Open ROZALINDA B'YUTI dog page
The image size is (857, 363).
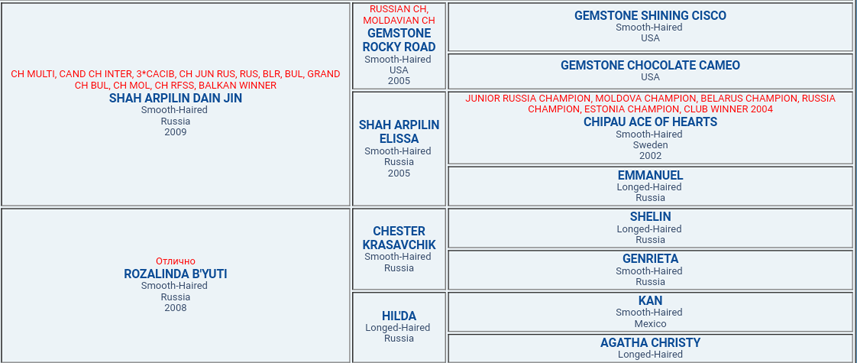(x=175, y=274)
